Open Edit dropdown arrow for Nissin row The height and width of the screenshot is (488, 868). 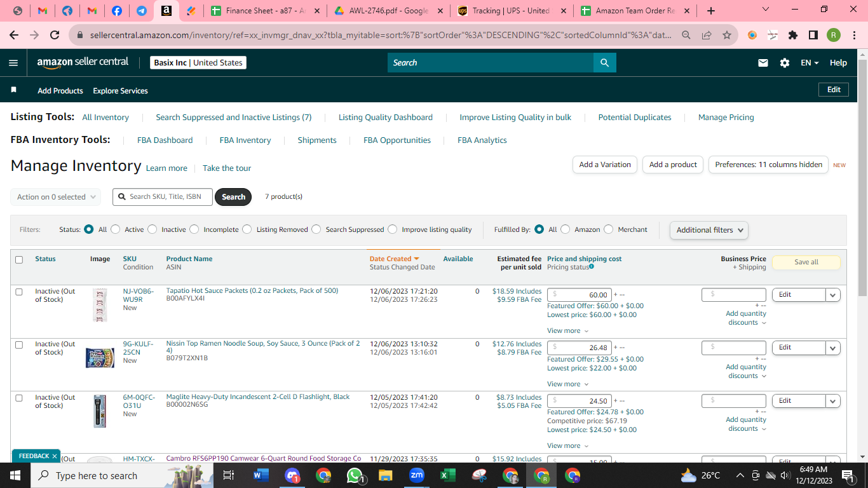[x=833, y=348]
